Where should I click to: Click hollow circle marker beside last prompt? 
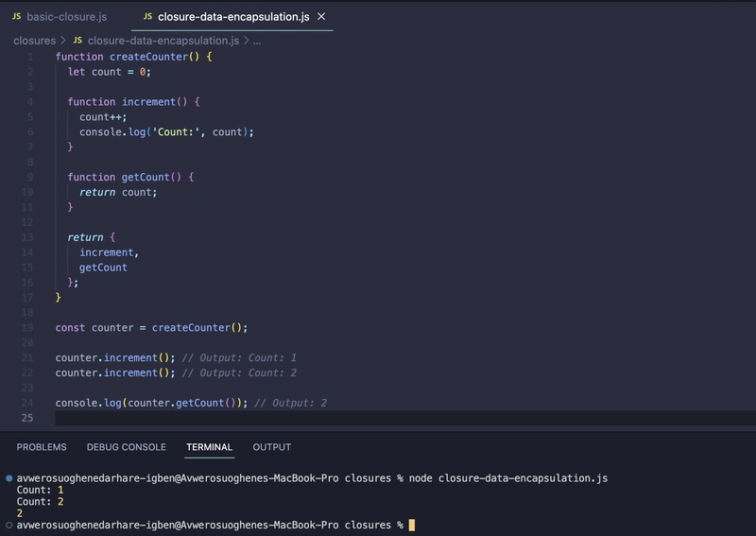pos(9,525)
